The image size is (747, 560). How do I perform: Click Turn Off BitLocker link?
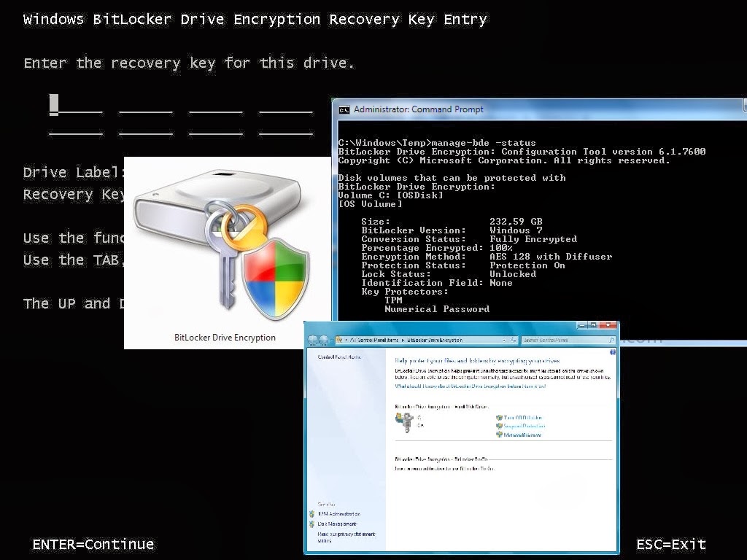pos(522,418)
